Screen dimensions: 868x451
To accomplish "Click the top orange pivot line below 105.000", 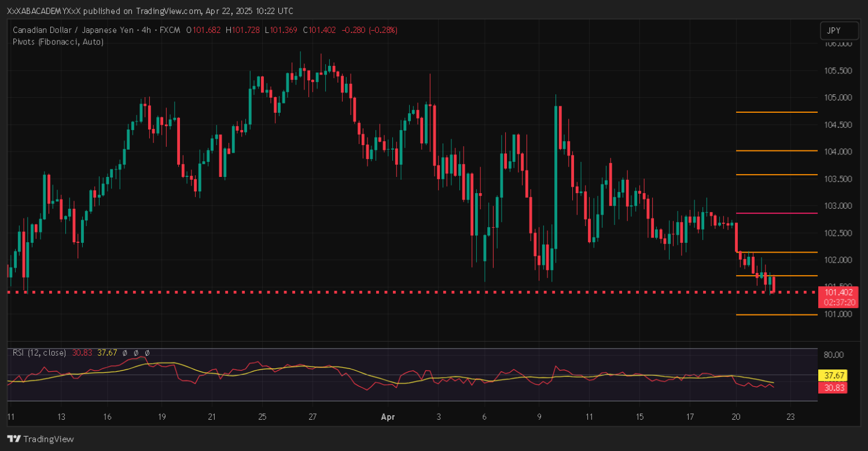I will click(x=775, y=112).
